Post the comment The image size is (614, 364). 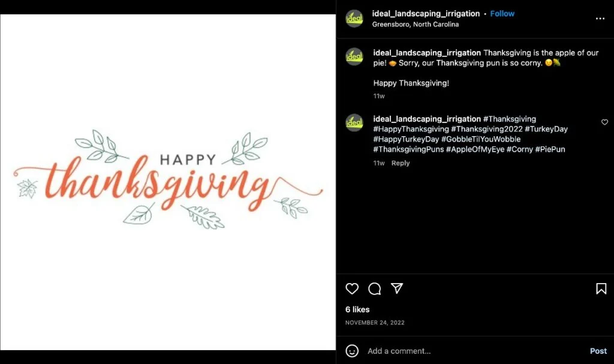[598, 351]
